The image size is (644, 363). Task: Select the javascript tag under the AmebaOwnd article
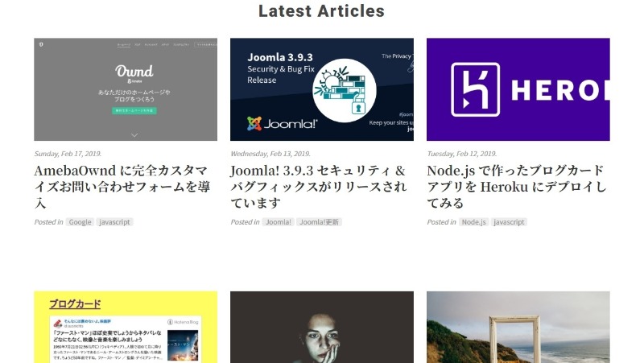pos(114,222)
